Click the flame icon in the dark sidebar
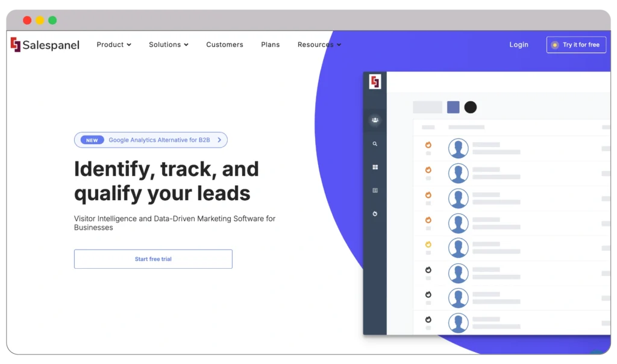The image size is (617, 364). click(x=375, y=214)
